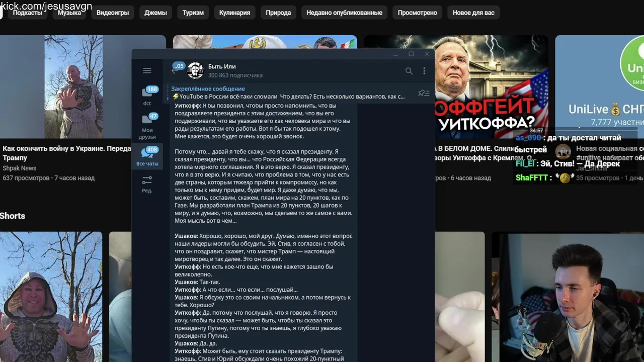Screen dimensions: 644x362
Task: Select the Туризм filter chip
Action: point(193,13)
